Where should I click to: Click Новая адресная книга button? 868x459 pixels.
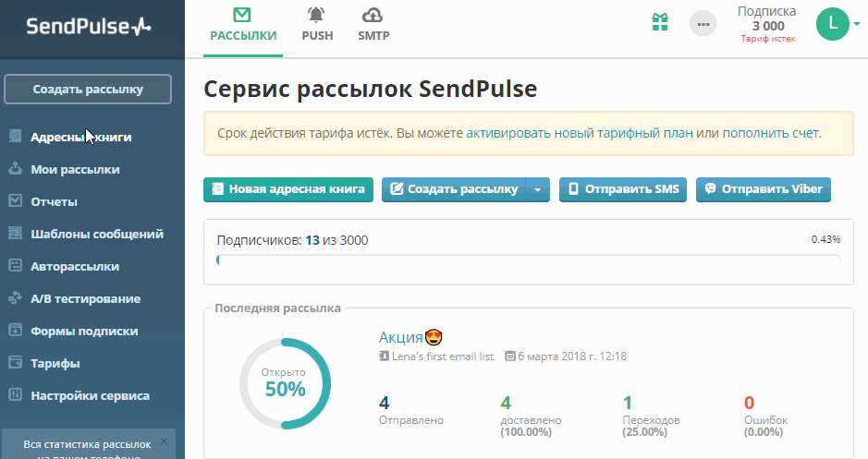[288, 189]
